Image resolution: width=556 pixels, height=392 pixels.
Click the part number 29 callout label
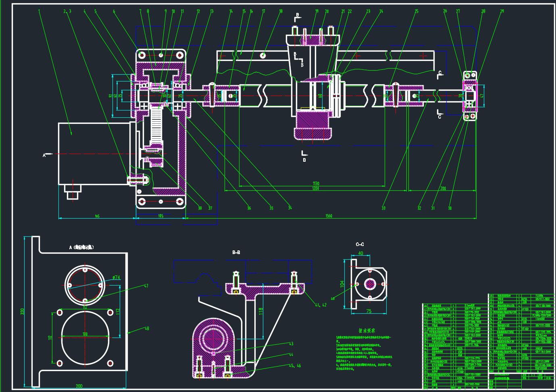(502, 11)
